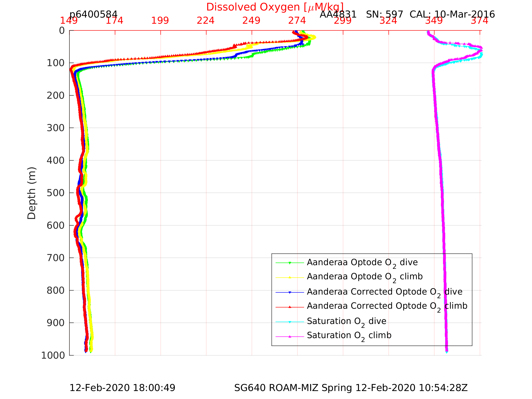Image resolution: width=532 pixels, height=399 pixels.
Task: Click the red legend line marker
Action: (290, 307)
